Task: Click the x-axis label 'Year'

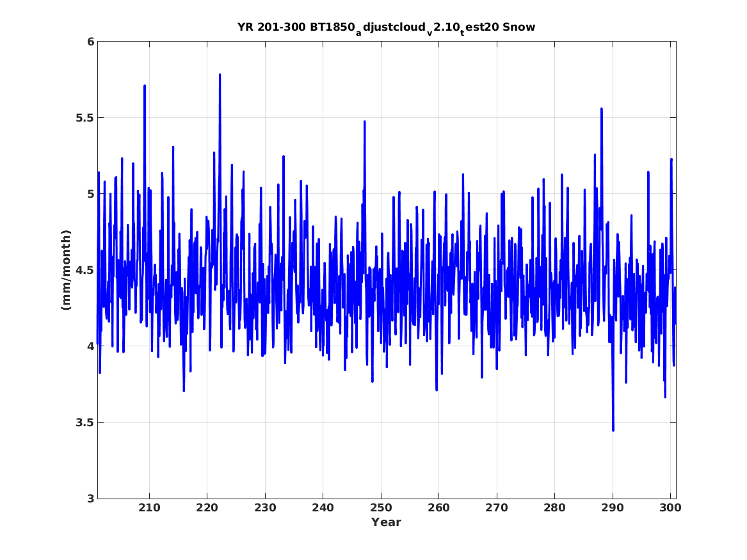Action: (387, 522)
